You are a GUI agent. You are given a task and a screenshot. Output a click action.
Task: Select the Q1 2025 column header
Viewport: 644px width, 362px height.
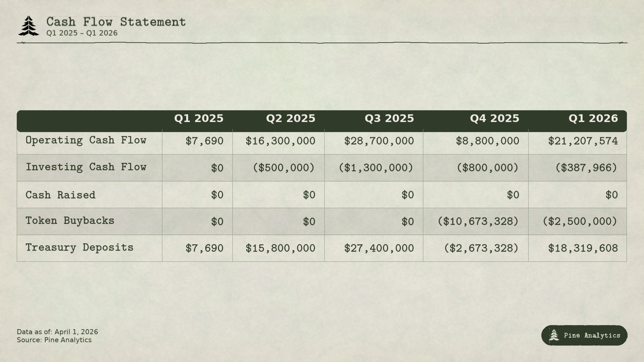tap(199, 119)
